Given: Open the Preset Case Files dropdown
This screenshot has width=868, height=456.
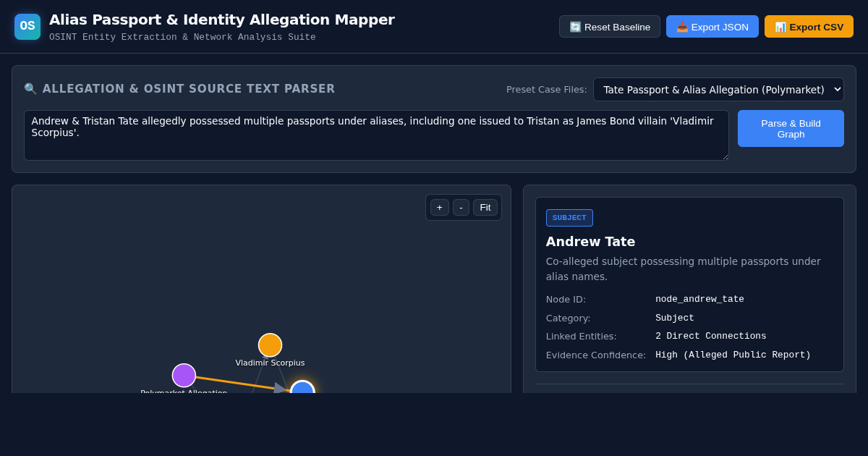Looking at the screenshot, I should 718,90.
